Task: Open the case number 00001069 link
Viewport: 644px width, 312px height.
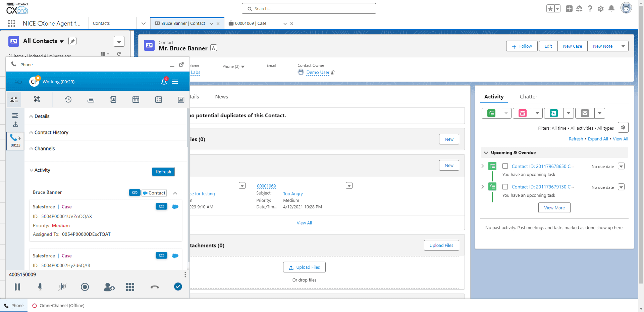Action: [266, 186]
